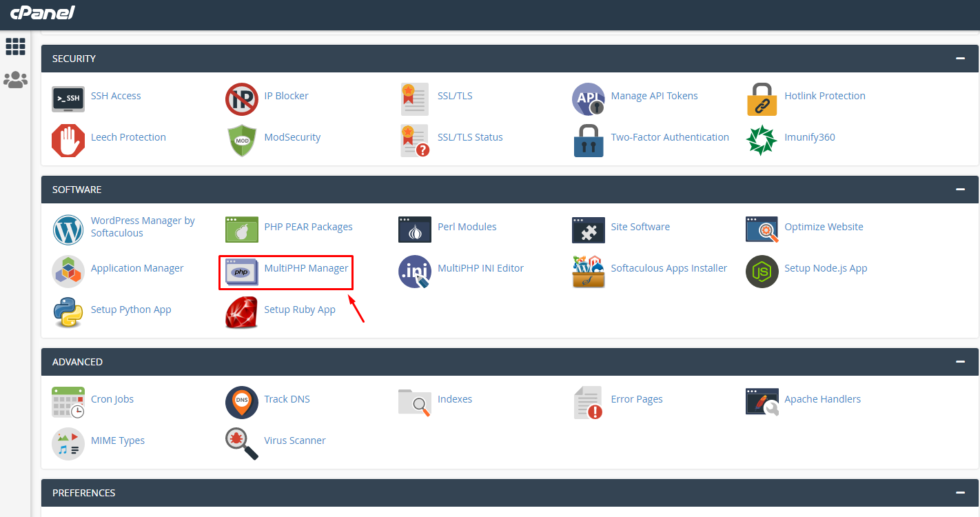This screenshot has width=980, height=517.
Task: Expand the PREFERENCES section header
Action: coord(960,492)
